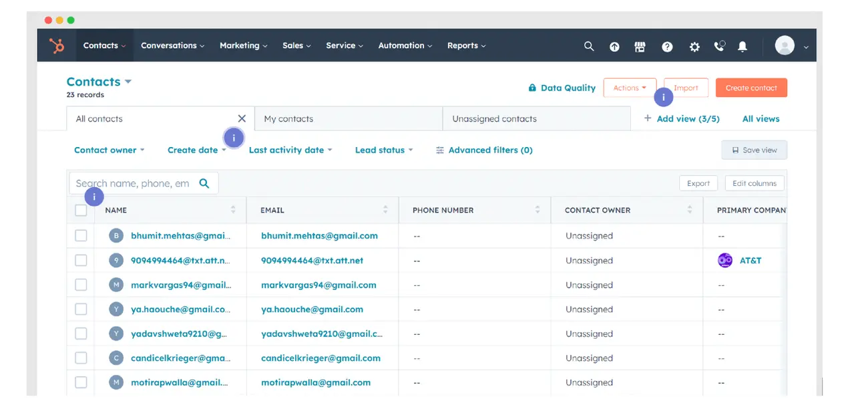Click the Marketplace storefront icon
This screenshot has height=403, width=868.
click(x=640, y=46)
